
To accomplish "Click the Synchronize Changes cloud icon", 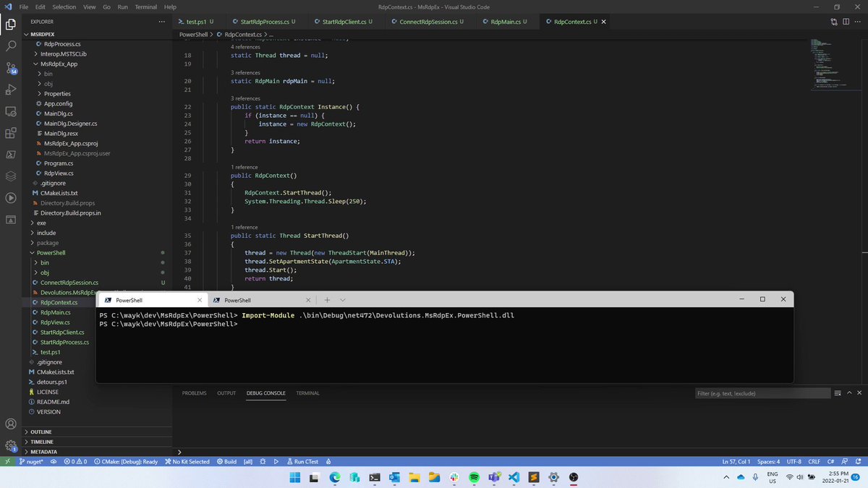I will [x=54, y=461].
